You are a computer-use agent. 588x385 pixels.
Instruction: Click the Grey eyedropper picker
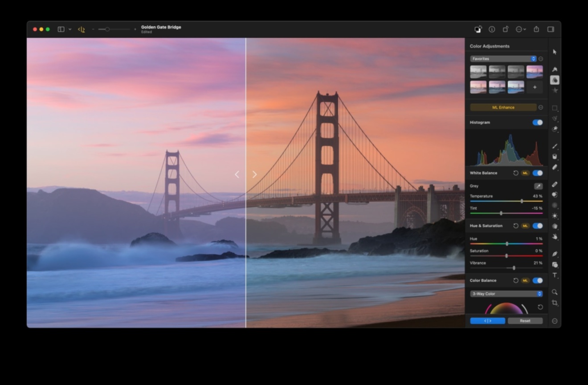(538, 186)
